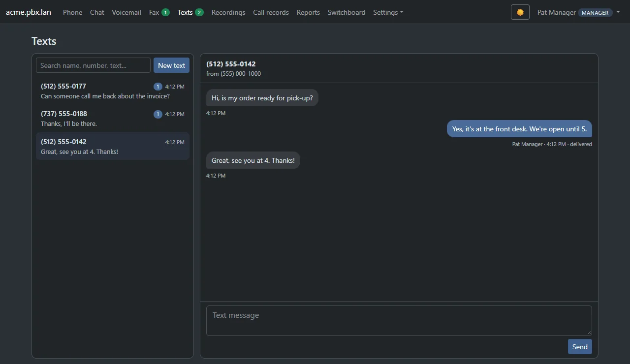The width and height of the screenshot is (630, 364).
Task: Click the "Pat Manager · 4:12 PM · delivered" status
Action: [552, 144]
